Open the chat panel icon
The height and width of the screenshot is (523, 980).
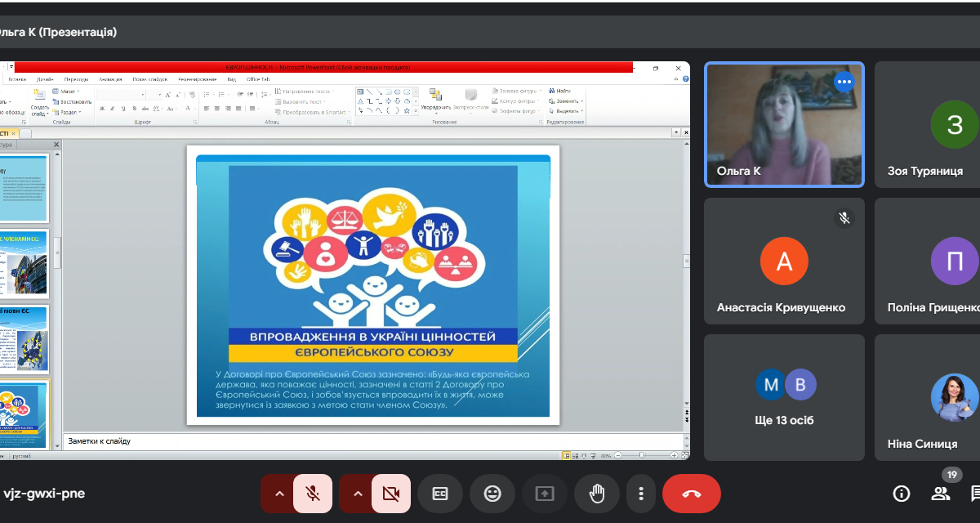(x=975, y=494)
